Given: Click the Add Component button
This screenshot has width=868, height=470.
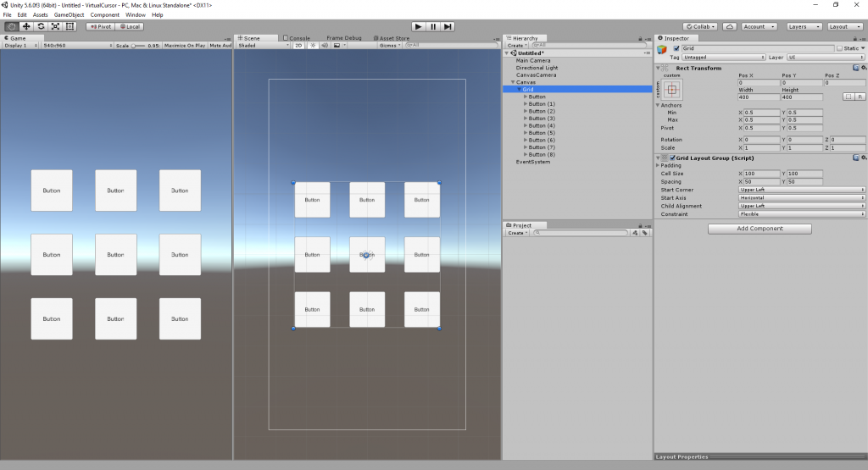Looking at the screenshot, I should 759,229.
